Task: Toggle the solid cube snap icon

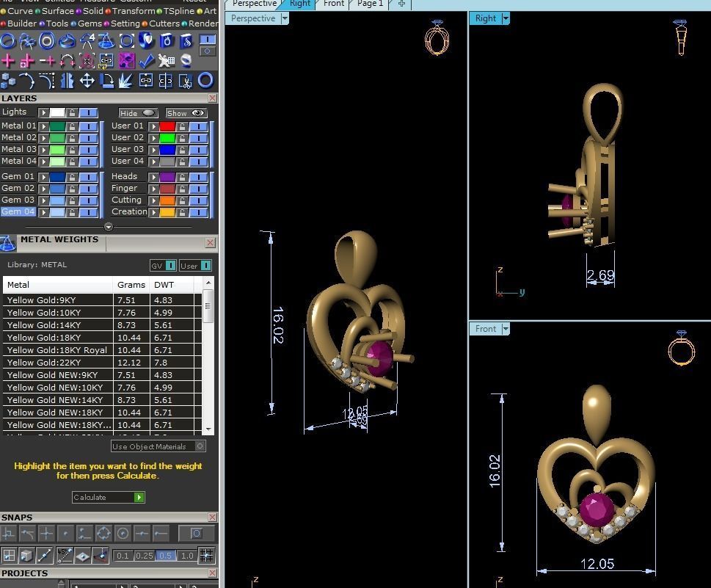Action: 26,555
